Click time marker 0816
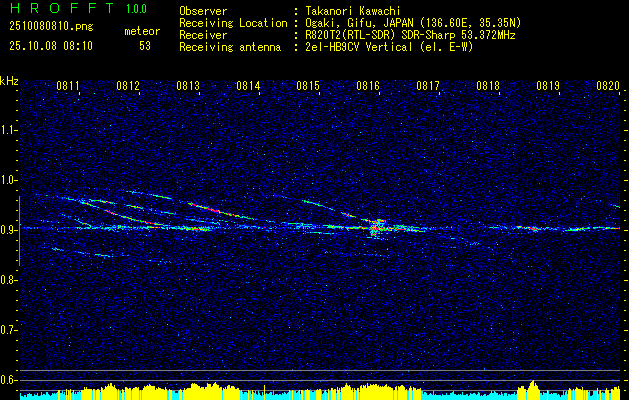This screenshot has width=629, height=400. coord(368,85)
